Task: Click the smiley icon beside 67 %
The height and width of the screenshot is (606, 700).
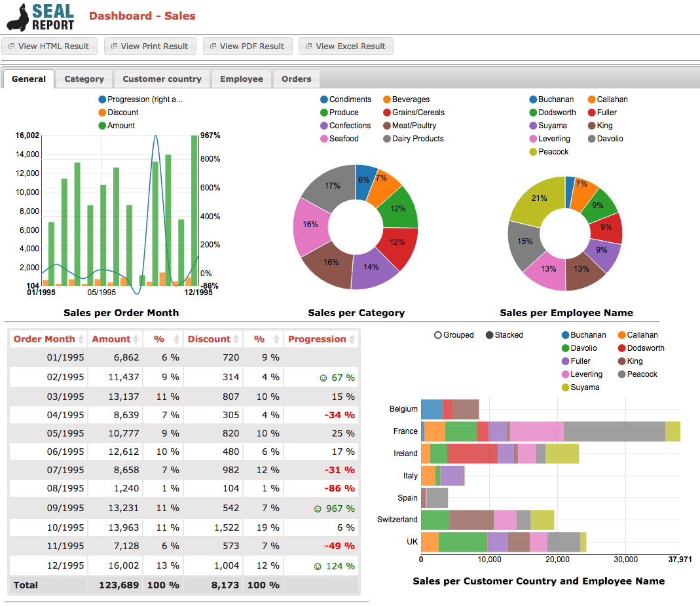Action: (323, 378)
